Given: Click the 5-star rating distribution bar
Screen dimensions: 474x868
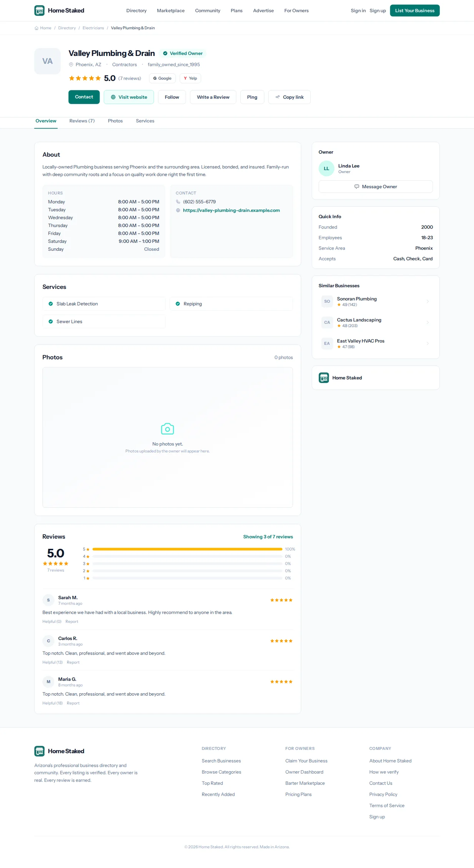Looking at the screenshot, I should (187, 549).
